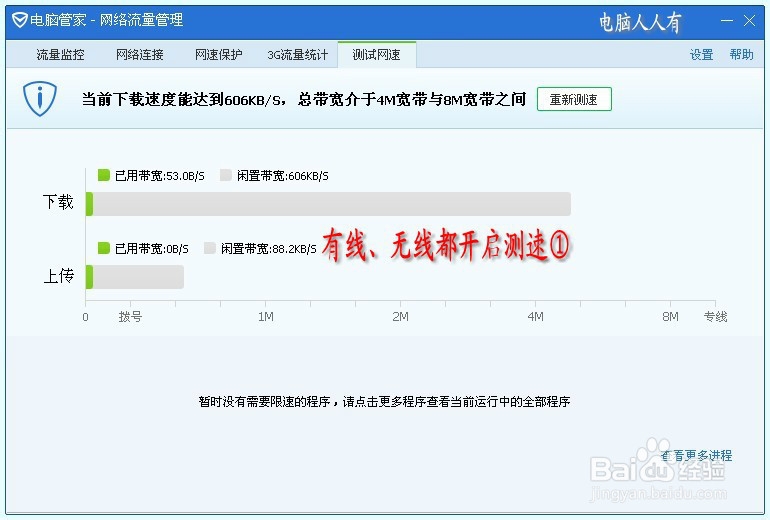Click green swatch beside 已用带宽:0B/S
The width and height of the screenshot is (770, 520).
104,248
